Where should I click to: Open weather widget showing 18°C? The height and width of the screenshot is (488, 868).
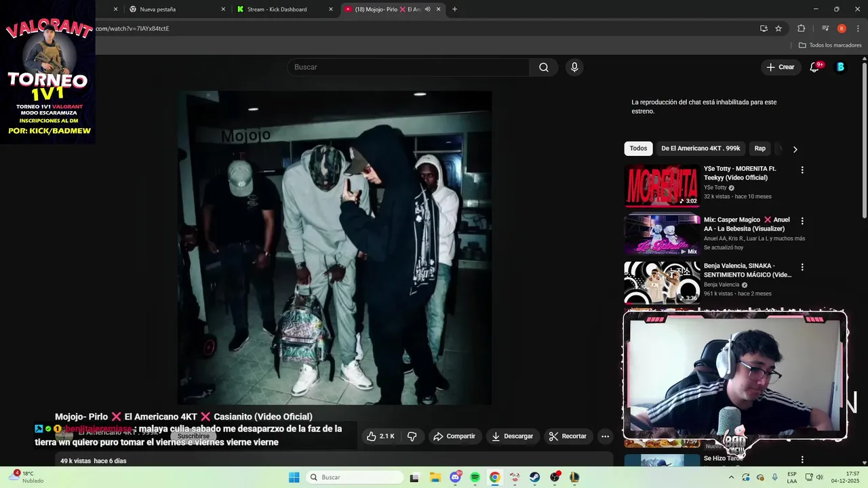(x=27, y=477)
